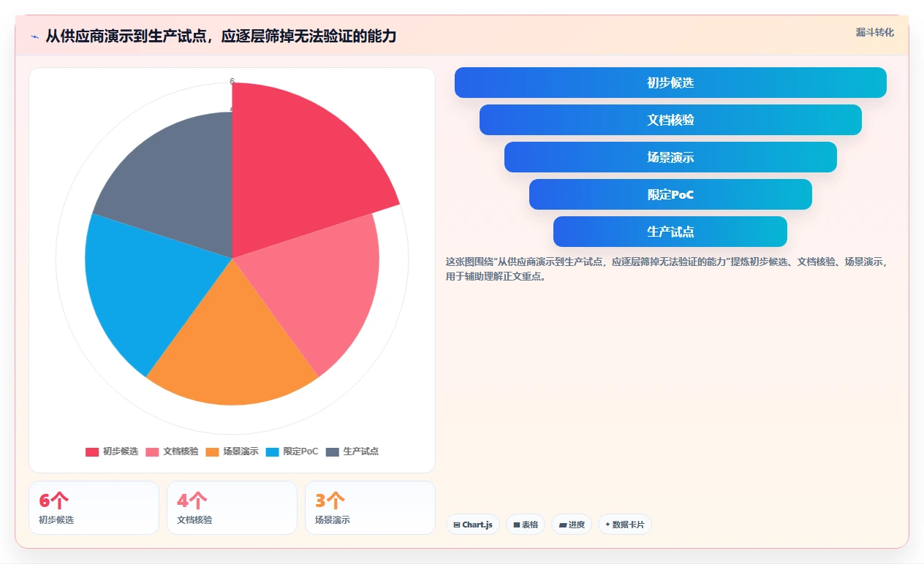Click the lightning icon beside the title

34,36
